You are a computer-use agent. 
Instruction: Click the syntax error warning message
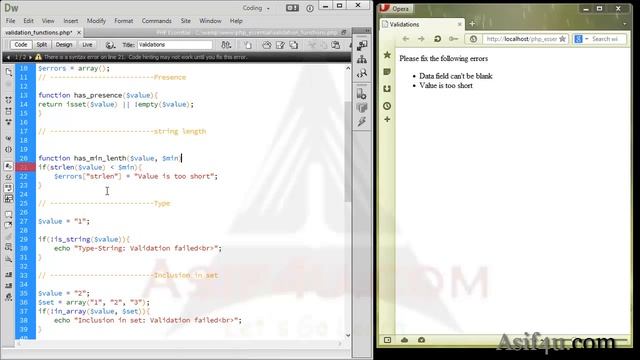click(145, 57)
